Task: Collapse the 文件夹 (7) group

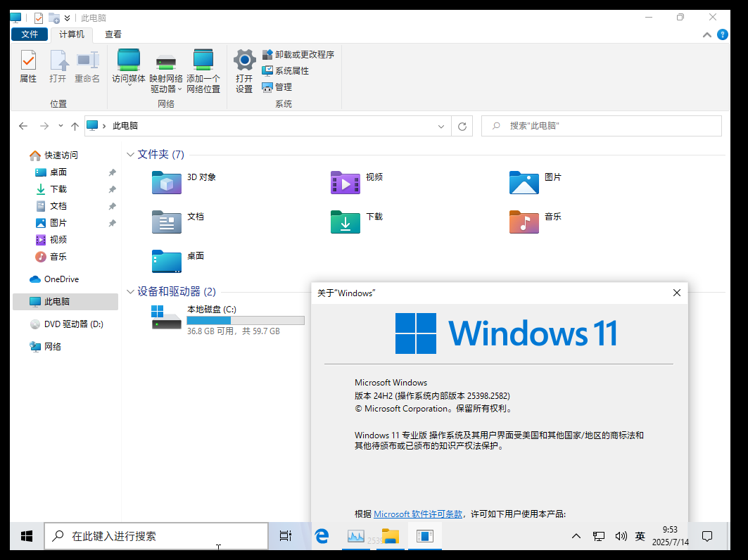Action: coord(130,155)
